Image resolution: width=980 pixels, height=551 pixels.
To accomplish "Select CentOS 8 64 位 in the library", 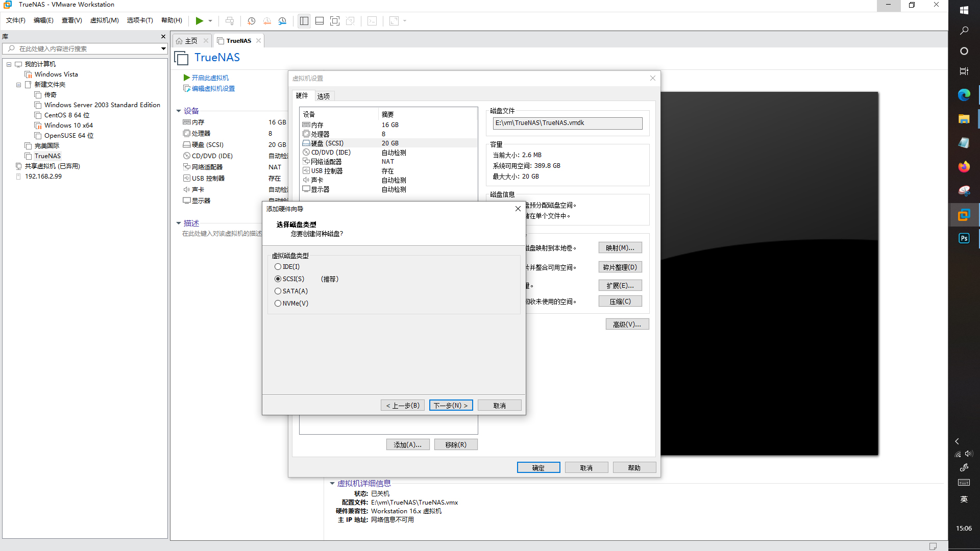I will click(x=66, y=115).
